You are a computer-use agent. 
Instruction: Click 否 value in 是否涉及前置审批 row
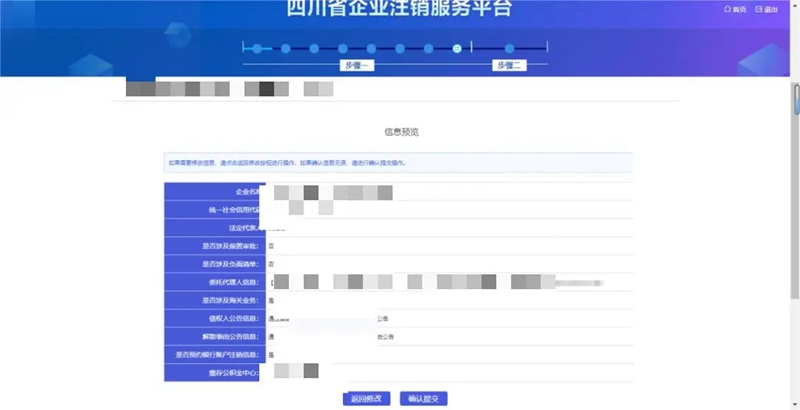pos(271,246)
